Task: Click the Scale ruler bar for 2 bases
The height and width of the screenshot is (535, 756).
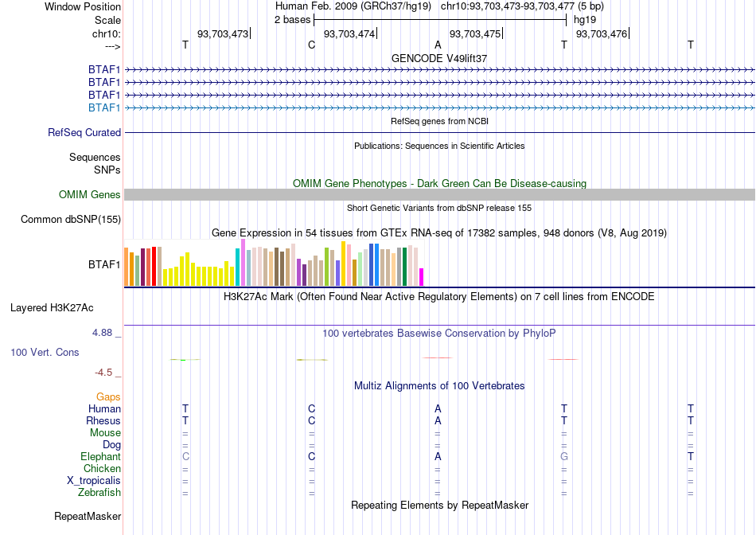Action: 440,20
